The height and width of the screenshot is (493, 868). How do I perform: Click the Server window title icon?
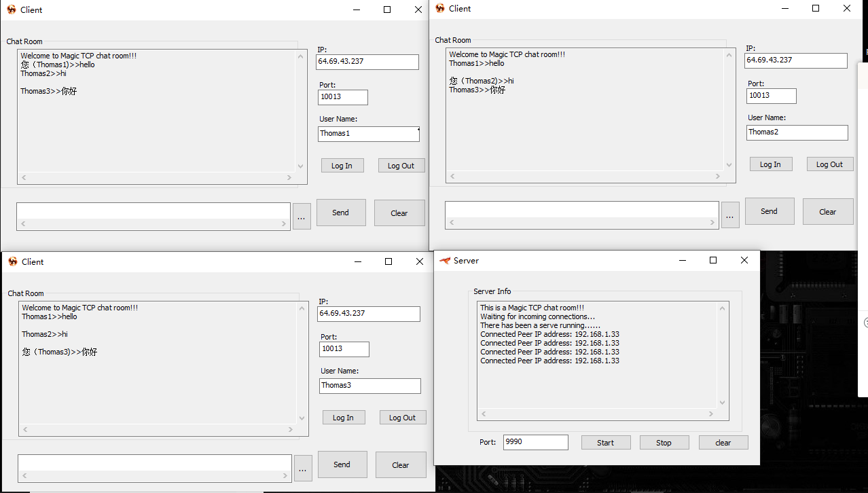point(445,260)
